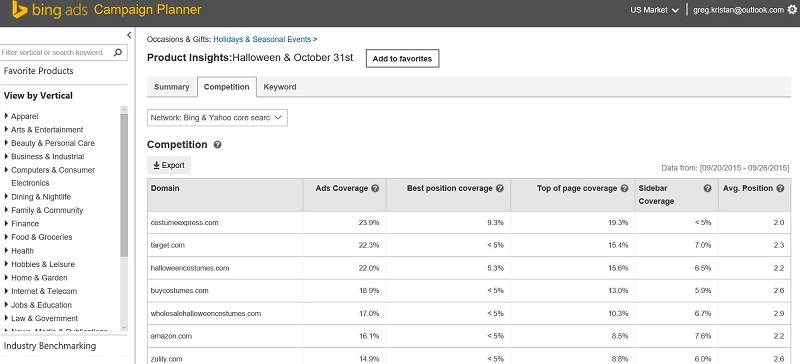Click the data date range text
The height and width of the screenshot is (364, 800).
click(x=725, y=168)
